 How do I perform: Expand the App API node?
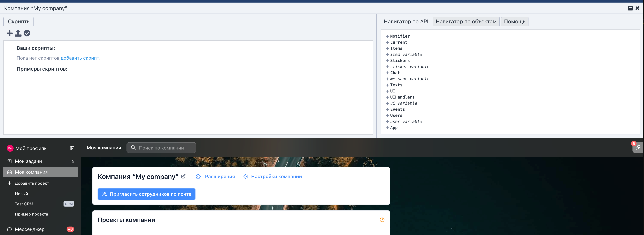tap(388, 128)
